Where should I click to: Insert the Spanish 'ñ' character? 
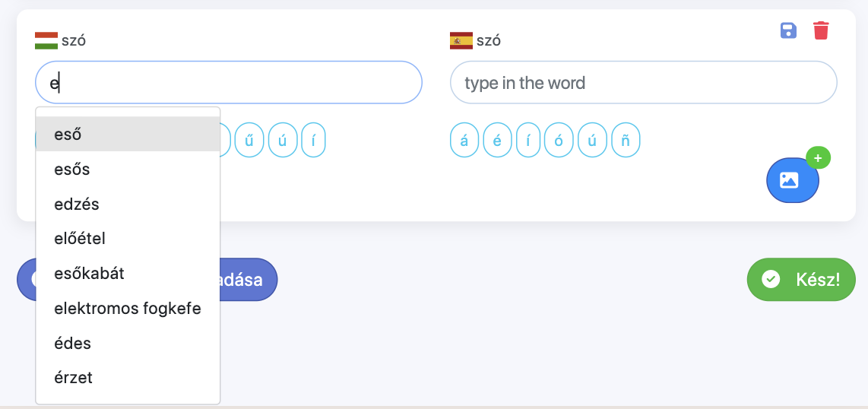click(626, 141)
